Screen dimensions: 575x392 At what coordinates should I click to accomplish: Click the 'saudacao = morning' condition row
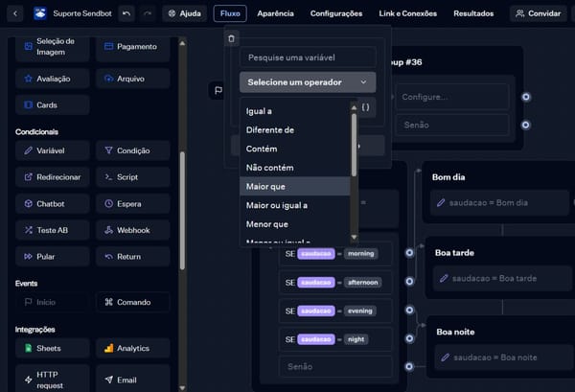click(x=335, y=253)
